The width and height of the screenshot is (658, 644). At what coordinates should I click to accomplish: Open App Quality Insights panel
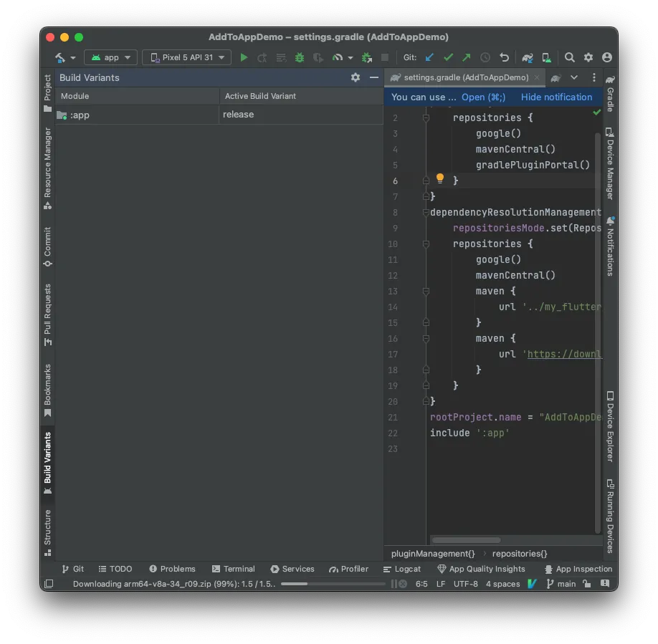click(482, 569)
